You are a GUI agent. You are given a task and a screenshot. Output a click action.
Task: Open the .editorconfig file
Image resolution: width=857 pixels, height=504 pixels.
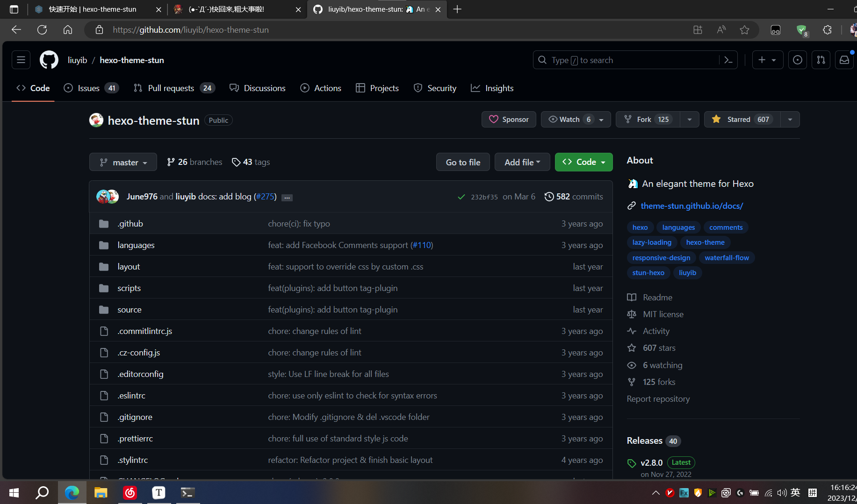[140, 374]
